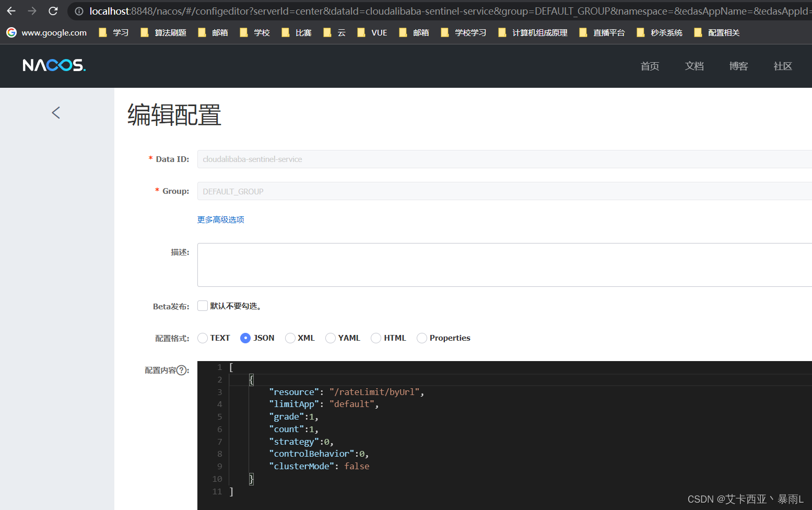The height and width of the screenshot is (510, 812).
Task: Open the 博客 nav item
Action: [739, 66]
